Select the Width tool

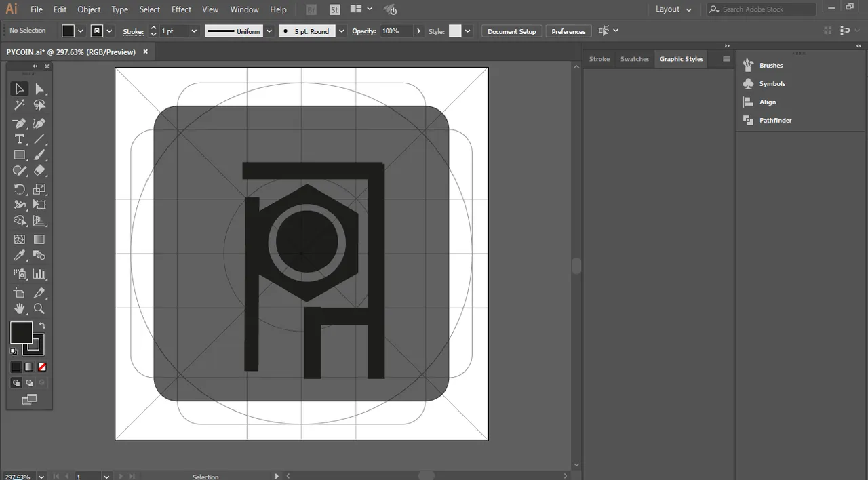[20, 205]
